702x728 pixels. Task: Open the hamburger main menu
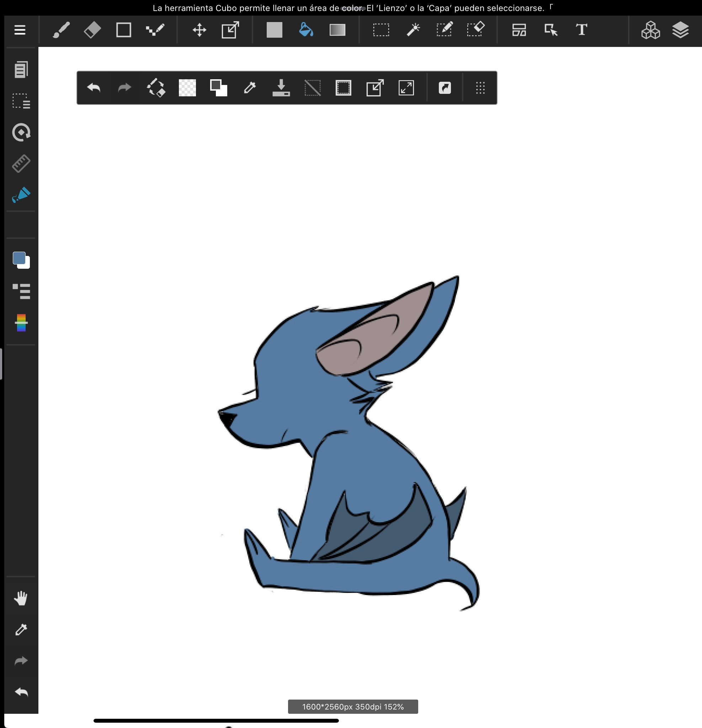coord(20,30)
